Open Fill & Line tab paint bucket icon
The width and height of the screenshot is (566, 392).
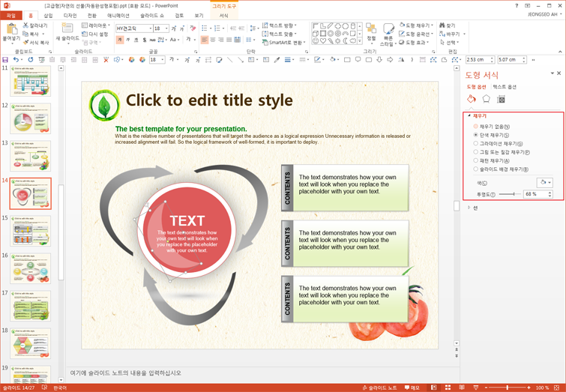[x=472, y=99]
